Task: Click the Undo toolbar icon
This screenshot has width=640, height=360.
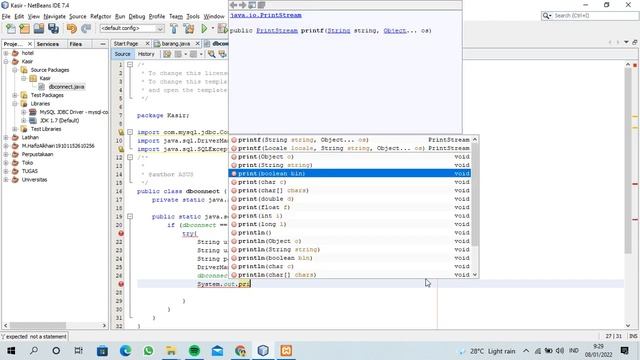Action: click(72, 29)
